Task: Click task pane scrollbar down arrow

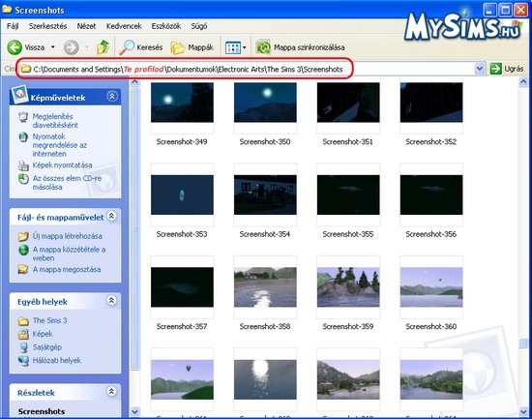Action: 134,412
